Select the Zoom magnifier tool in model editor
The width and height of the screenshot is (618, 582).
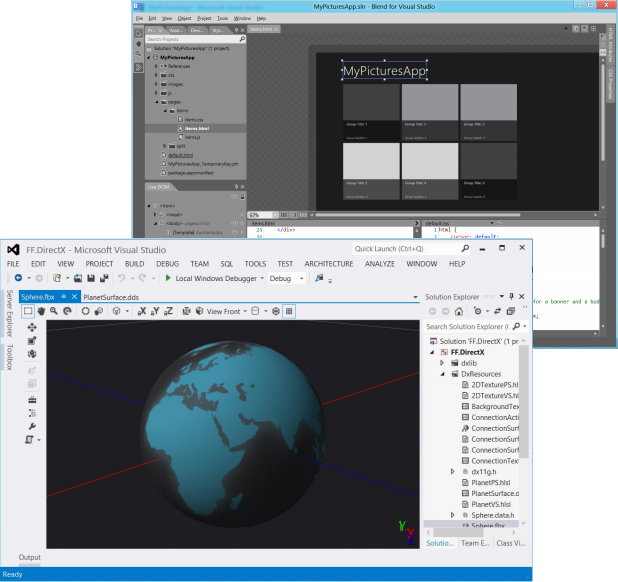tap(54, 311)
